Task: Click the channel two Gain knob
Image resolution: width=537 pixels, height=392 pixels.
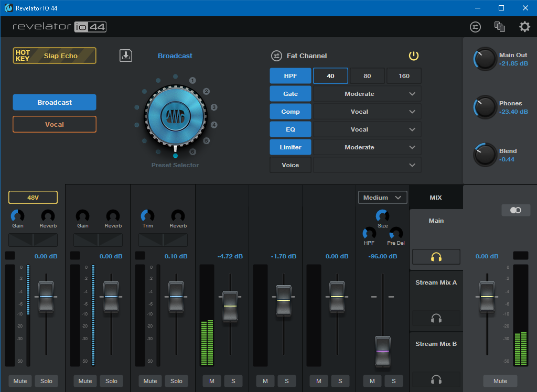Action: [82, 216]
